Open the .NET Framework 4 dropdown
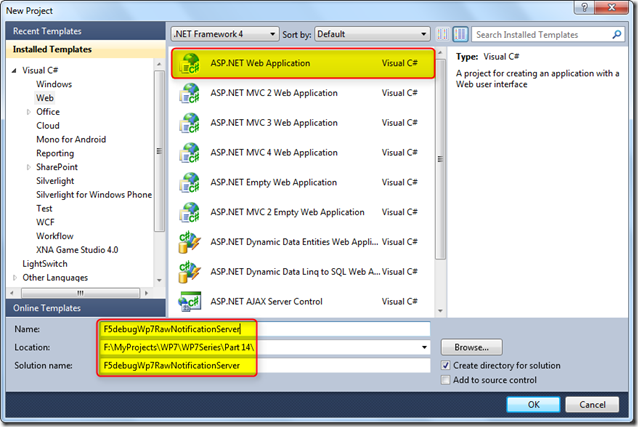The width and height of the screenshot is (638, 427). 225,34
